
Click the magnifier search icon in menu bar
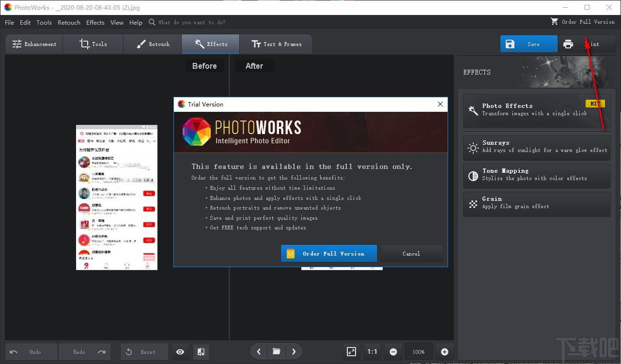click(152, 22)
